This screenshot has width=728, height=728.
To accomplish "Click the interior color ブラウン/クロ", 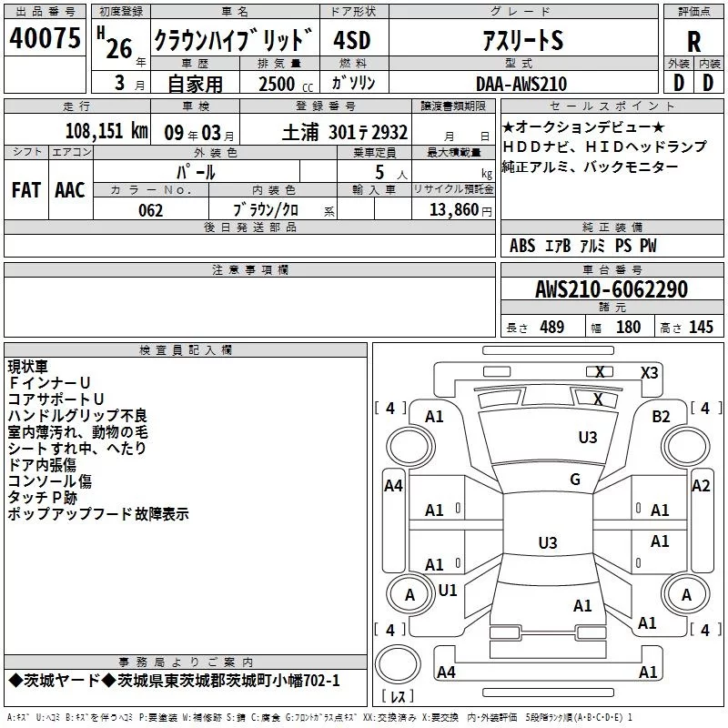I will [266, 210].
